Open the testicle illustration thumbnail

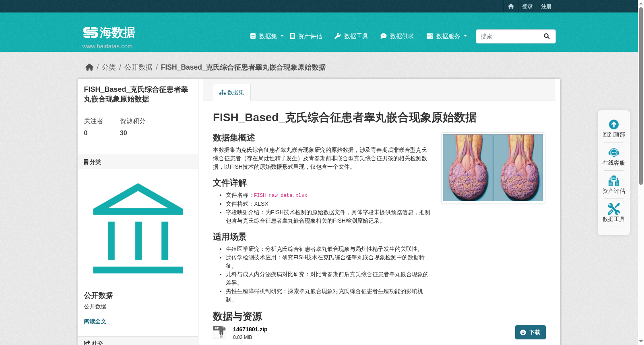493,168
